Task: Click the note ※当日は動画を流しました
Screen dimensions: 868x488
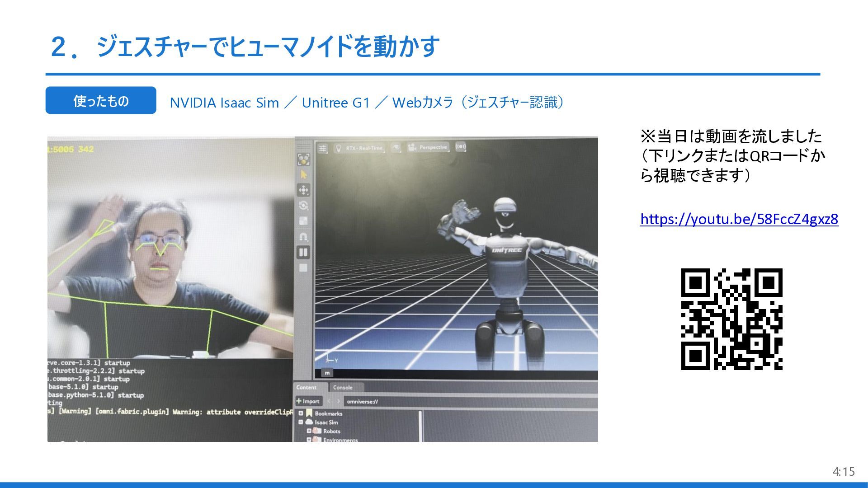Action: [731, 136]
